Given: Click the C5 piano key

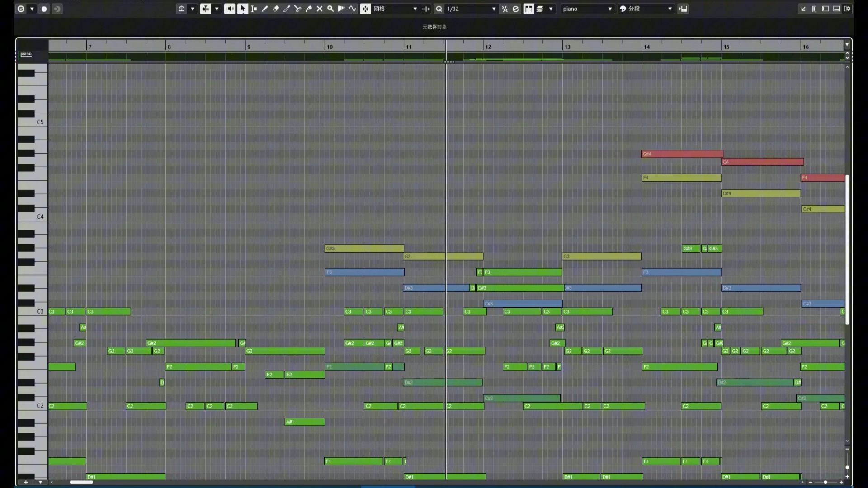Looking at the screenshot, I should tap(33, 122).
